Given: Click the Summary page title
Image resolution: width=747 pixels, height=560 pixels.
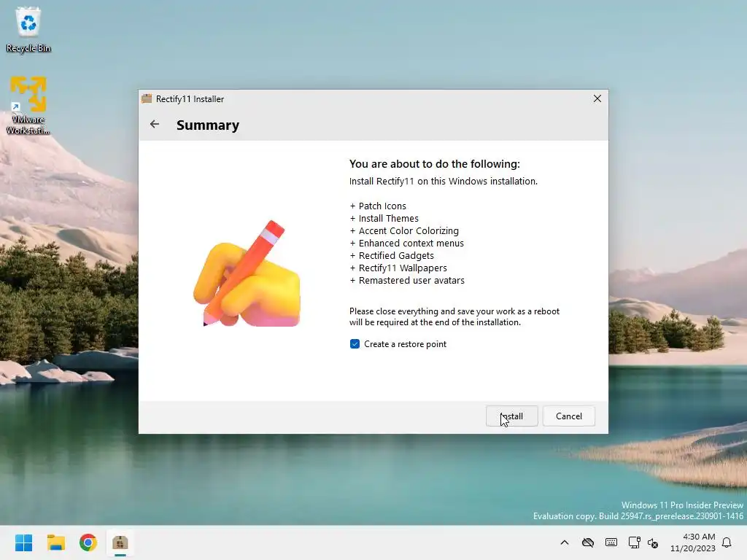Looking at the screenshot, I should (208, 125).
